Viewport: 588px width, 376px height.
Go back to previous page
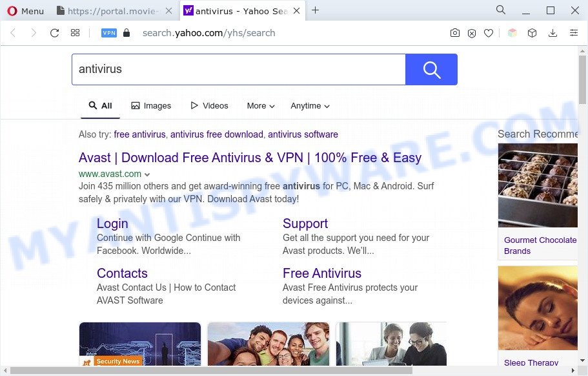13,33
